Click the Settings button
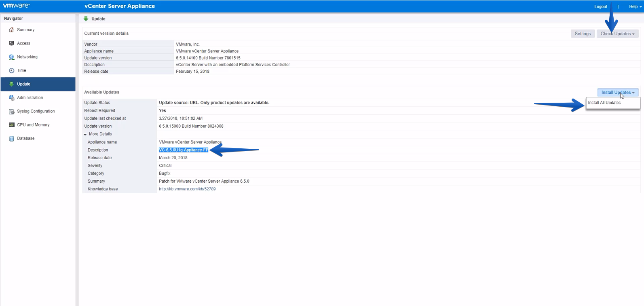 tap(583, 34)
